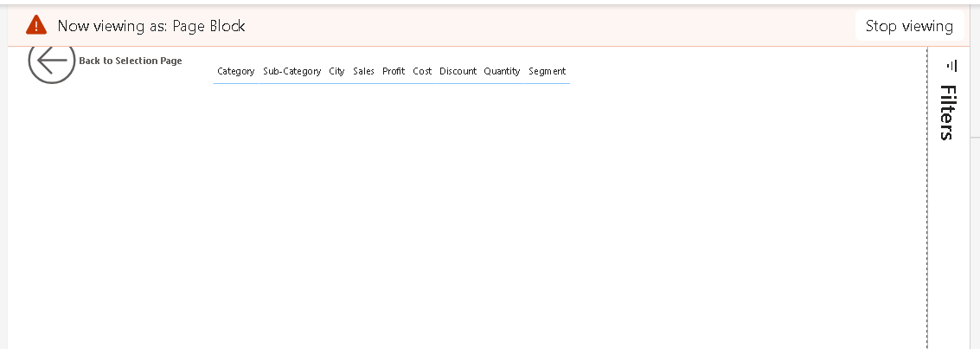The height and width of the screenshot is (349, 980).
Task: Click the back arrow circle icon
Action: (52, 61)
